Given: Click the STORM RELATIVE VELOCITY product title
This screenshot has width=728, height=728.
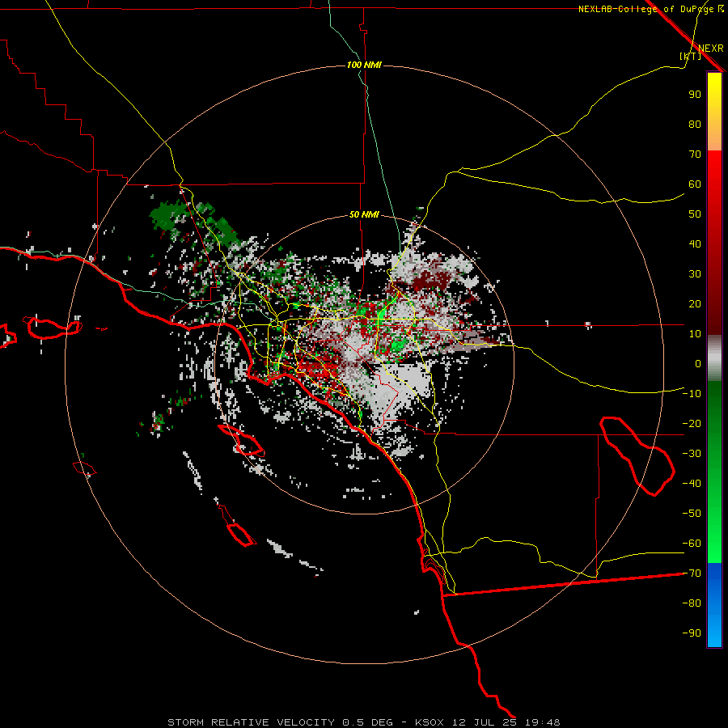Looking at the screenshot, I should [251, 722].
